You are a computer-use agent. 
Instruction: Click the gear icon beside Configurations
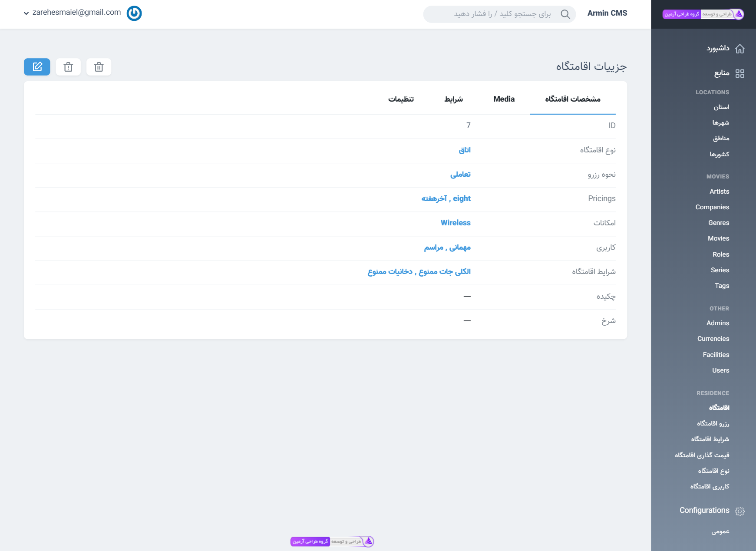(740, 511)
